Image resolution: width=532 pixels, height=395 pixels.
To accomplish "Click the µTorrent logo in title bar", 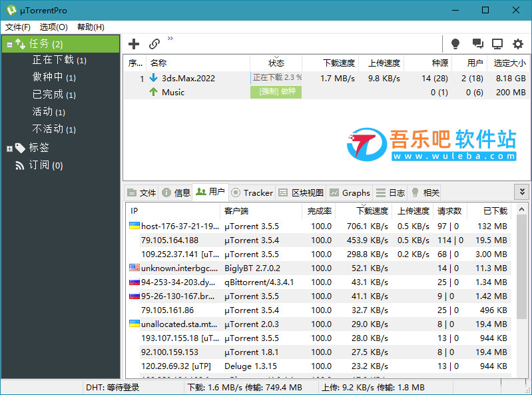I will pyautogui.click(x=11, y=10).
